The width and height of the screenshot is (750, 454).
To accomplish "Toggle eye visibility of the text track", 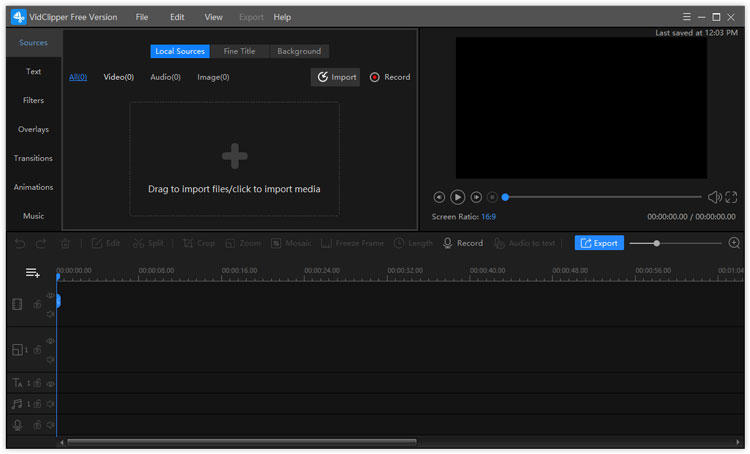I will (50, 384).
